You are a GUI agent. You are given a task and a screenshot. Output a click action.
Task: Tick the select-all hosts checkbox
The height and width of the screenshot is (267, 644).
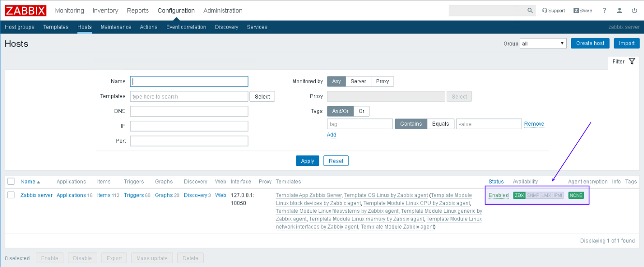11,181
